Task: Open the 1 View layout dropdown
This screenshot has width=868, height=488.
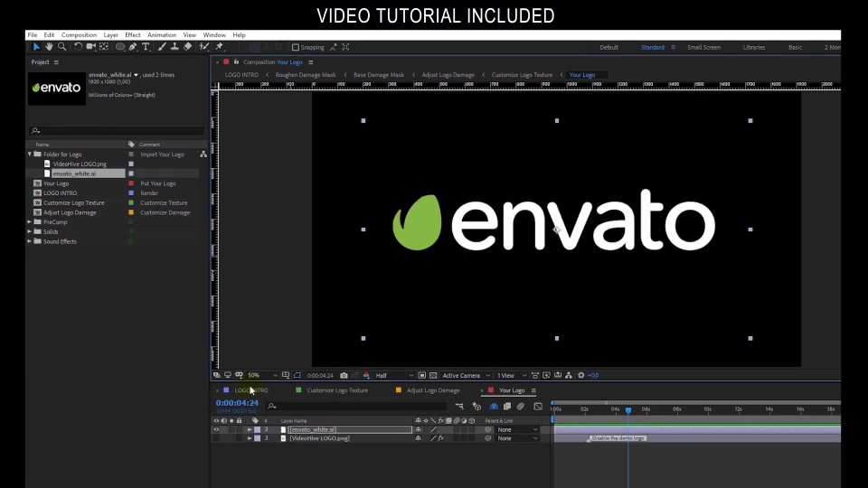Action: coord(511,375)
